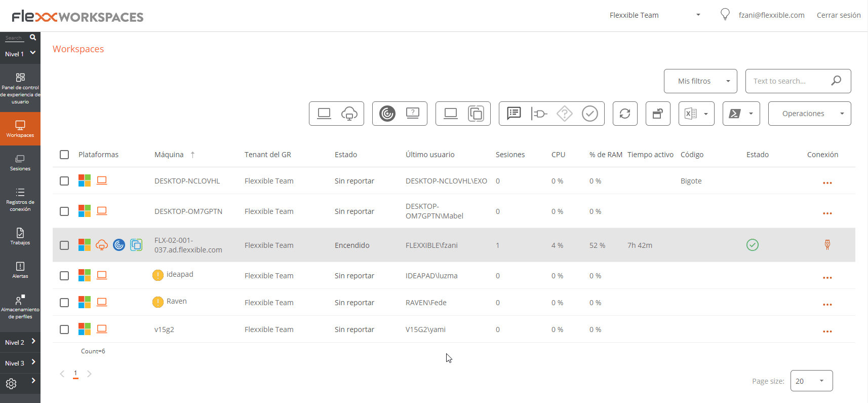Viewport: 868px width, 403px height.
Task: Open Trabajos in the sidebar
Action: coord(20,237)
